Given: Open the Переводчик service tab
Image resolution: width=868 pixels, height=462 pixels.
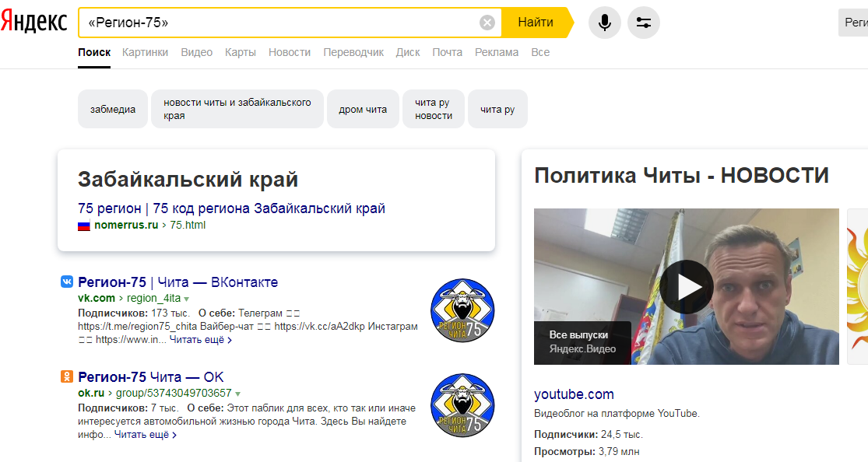Looking at the screenshot, I should (x=353, y=53).
